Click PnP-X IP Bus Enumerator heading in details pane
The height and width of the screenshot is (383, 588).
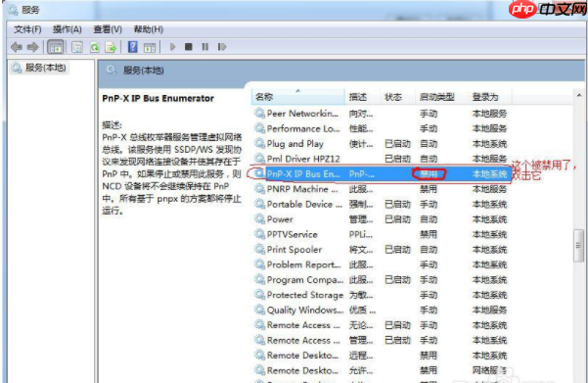[x=158, y=98]
